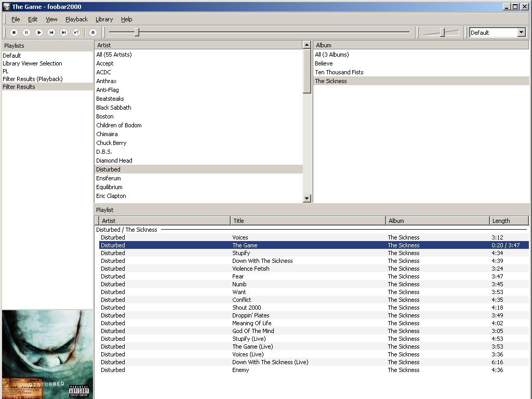
Task: Skip to the next track
Action: (64, 32)
